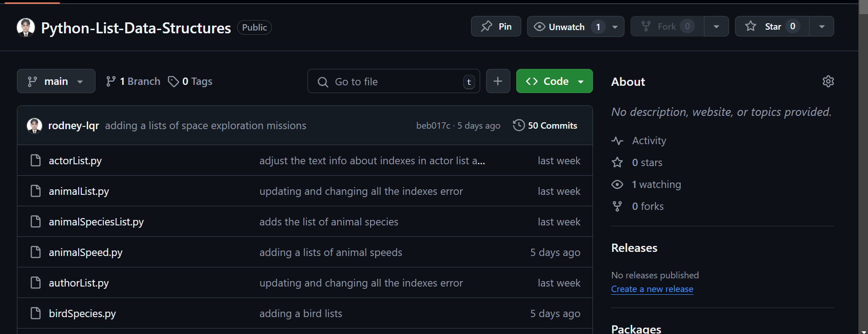
Task: Click the commit history clock icon
Action: (x=519, y=125)
